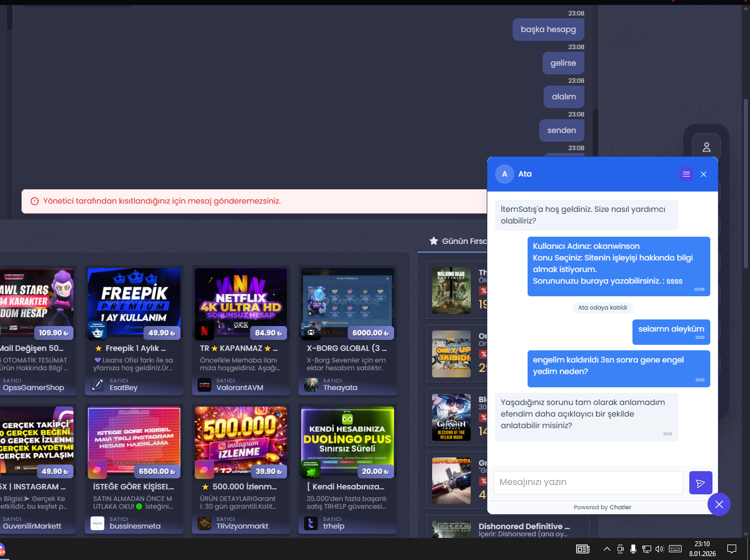
Task: Open the taskbar microphone icon
Action: click(x=633, y=549)
